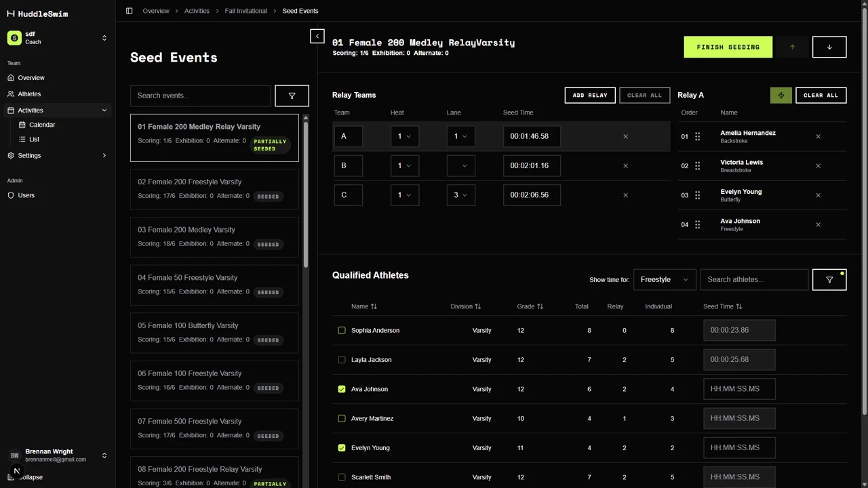The height and width of the screenshot is (488, 868).
Task: Remove Team C using its X icon
Action: [x=625, y=195]
